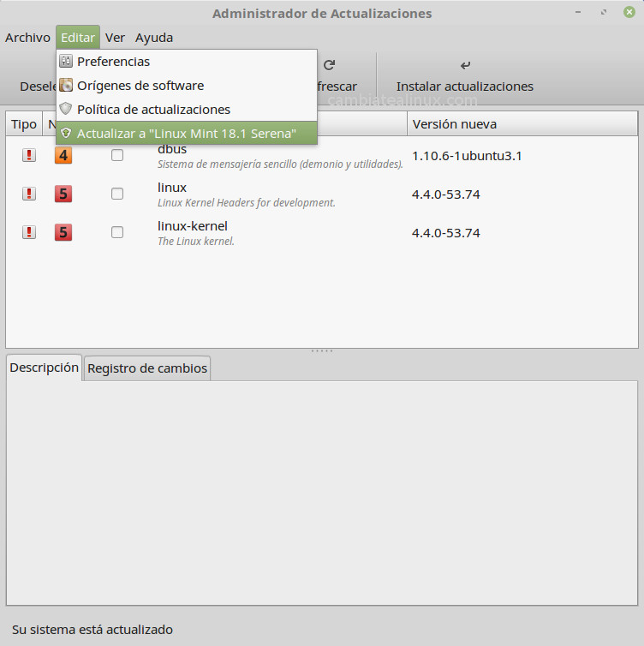Click the red level 5 badge for linux-kernel
The width and height of the screenshot is (644, 646).
[63, 232]
